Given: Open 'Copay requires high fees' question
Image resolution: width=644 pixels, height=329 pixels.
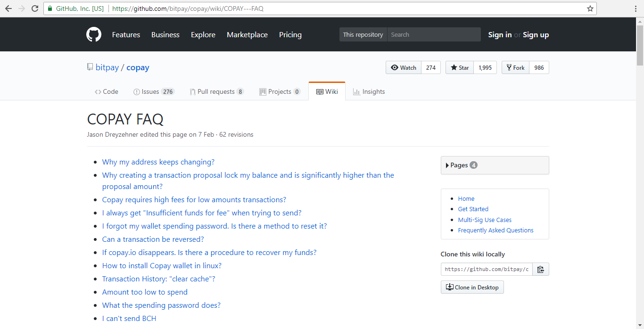Looking at the screenshot, I should (x=194, y=199).
